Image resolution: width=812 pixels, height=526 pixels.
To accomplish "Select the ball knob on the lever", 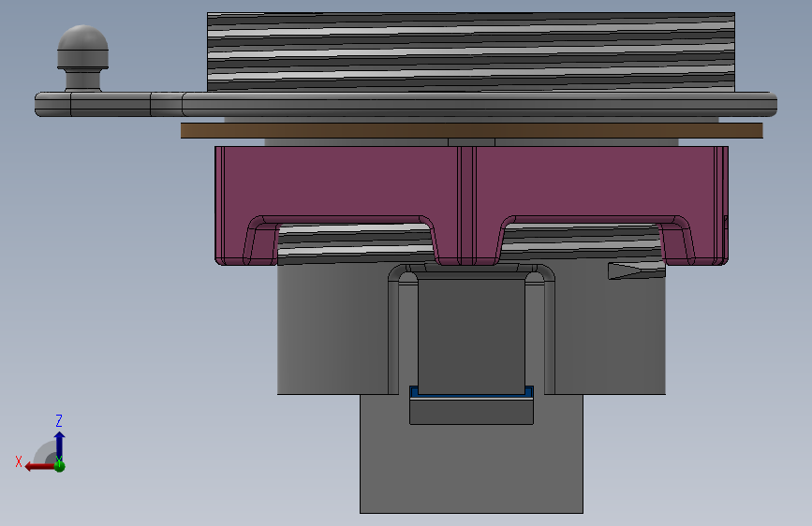I will click(82, 57).
